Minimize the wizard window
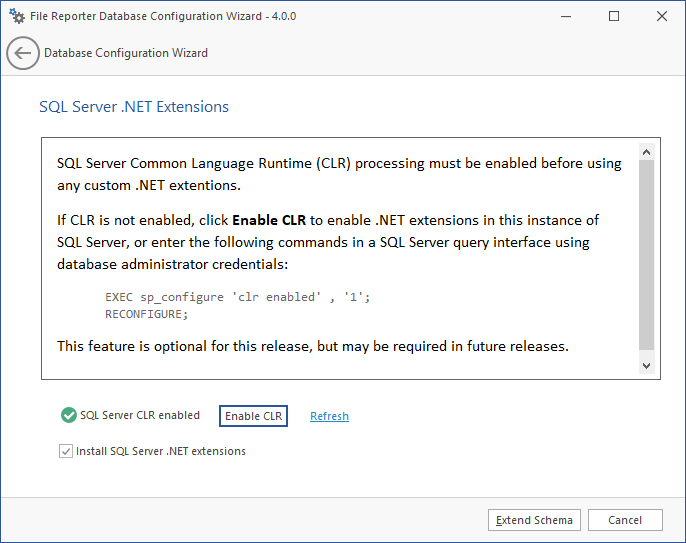The height and width of the screenshot is (543, 686). [x=567, y=16]
